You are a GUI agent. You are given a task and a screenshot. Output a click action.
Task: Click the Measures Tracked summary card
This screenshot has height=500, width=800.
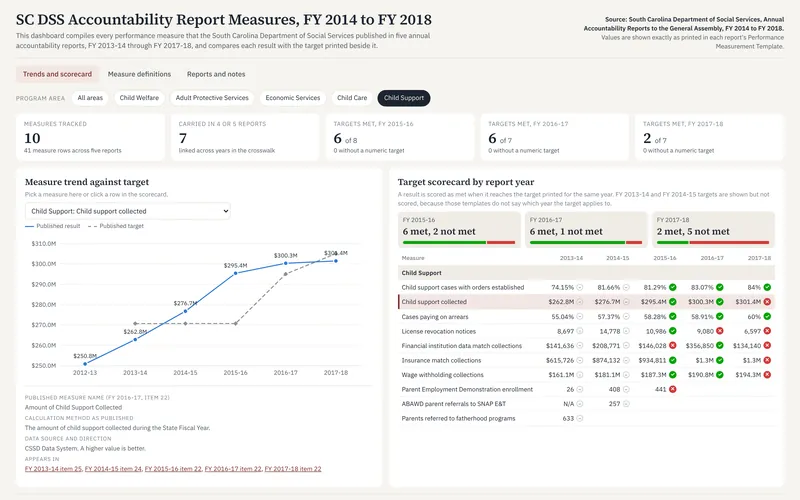click(90, 137)
